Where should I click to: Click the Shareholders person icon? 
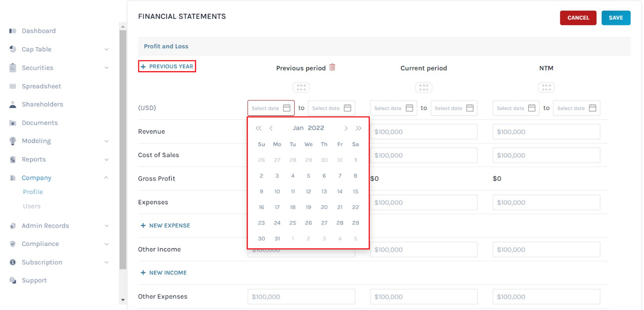point(13,104)
